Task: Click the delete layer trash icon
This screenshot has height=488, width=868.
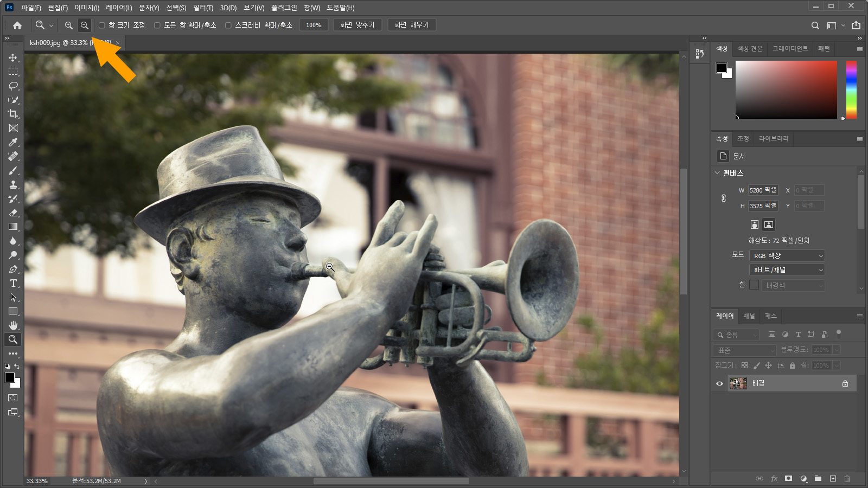Action: [847, 479]
